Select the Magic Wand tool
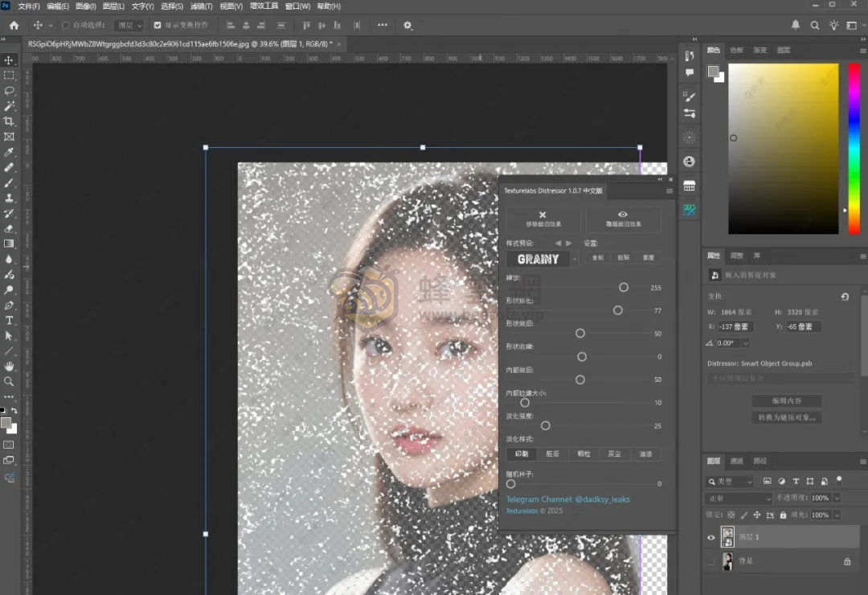The height and width of the screenshot is (595, 868). pos(9,106)
